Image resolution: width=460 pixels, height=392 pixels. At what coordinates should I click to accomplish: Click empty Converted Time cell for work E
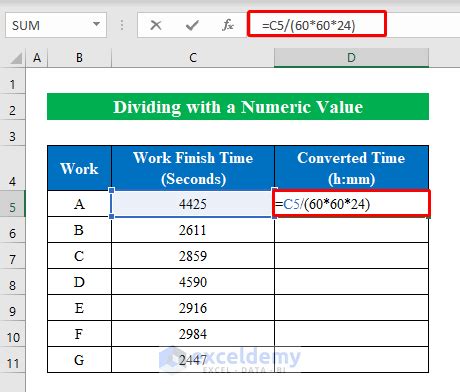click(x=352, y=308)
